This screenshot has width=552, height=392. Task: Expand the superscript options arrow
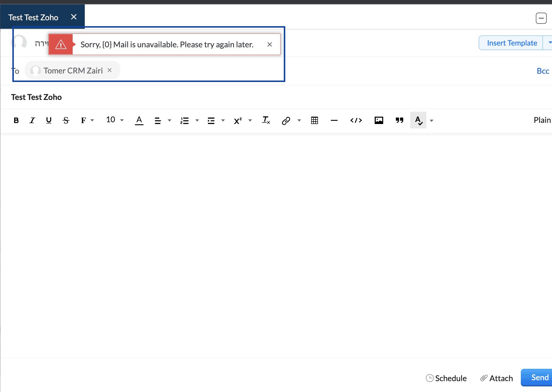[x=250, y=120]
